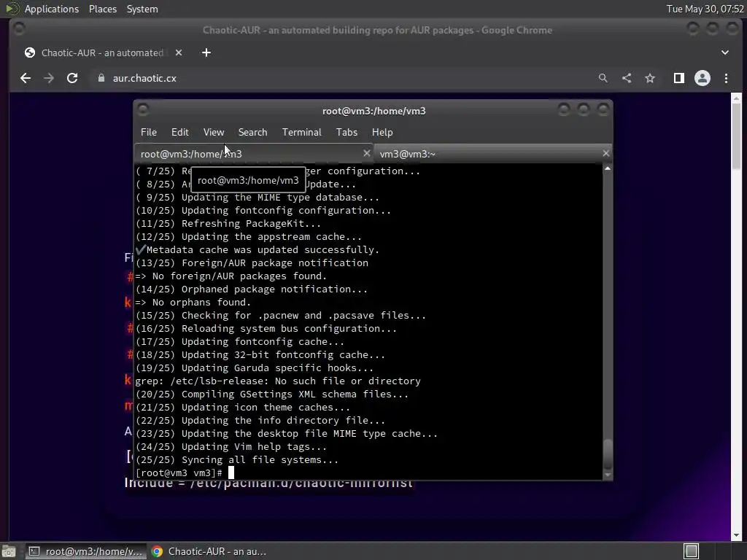The width and height of the screenshot is (747, 560).
Task: Open the Terminal menu
Action: [301, 132]
